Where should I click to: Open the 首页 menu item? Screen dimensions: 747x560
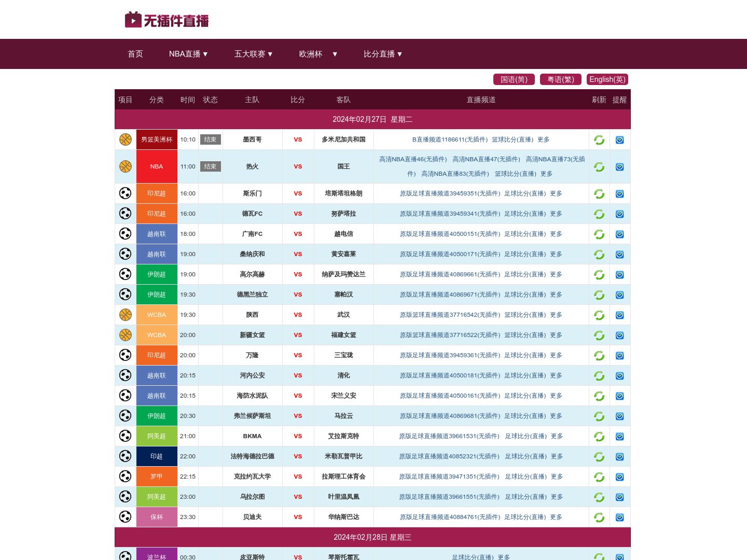135,54
